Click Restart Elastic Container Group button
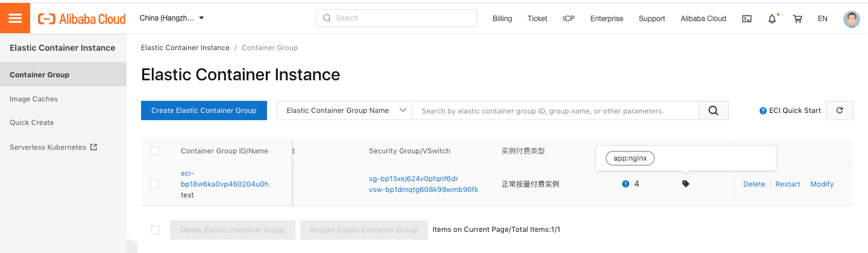The width and height of the screenshot is (868, 253). (x=363, y=230)
